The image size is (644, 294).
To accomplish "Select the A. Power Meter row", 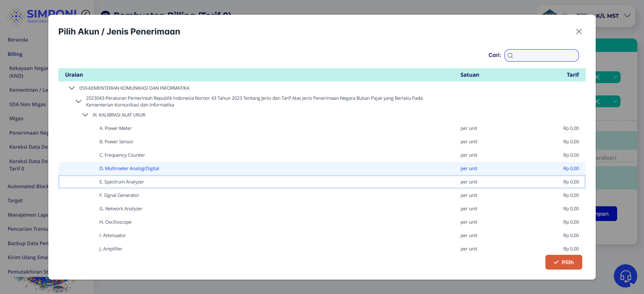I will tap(115, 128).
